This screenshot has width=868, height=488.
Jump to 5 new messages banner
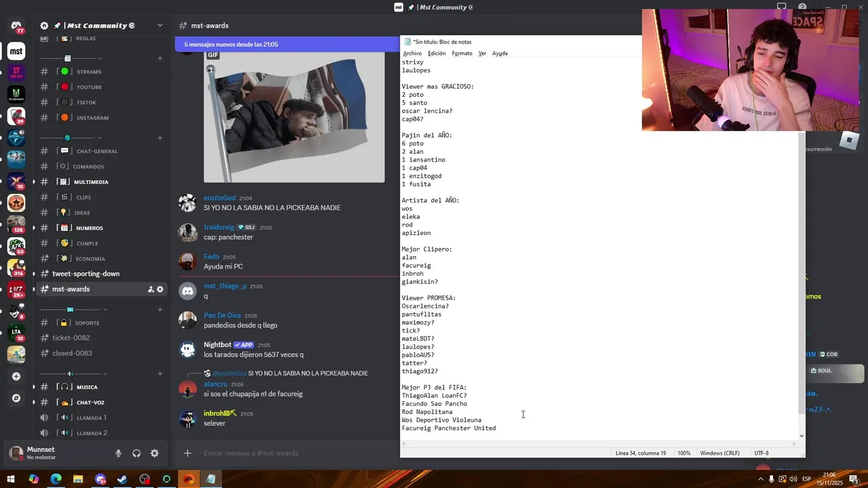288,44
